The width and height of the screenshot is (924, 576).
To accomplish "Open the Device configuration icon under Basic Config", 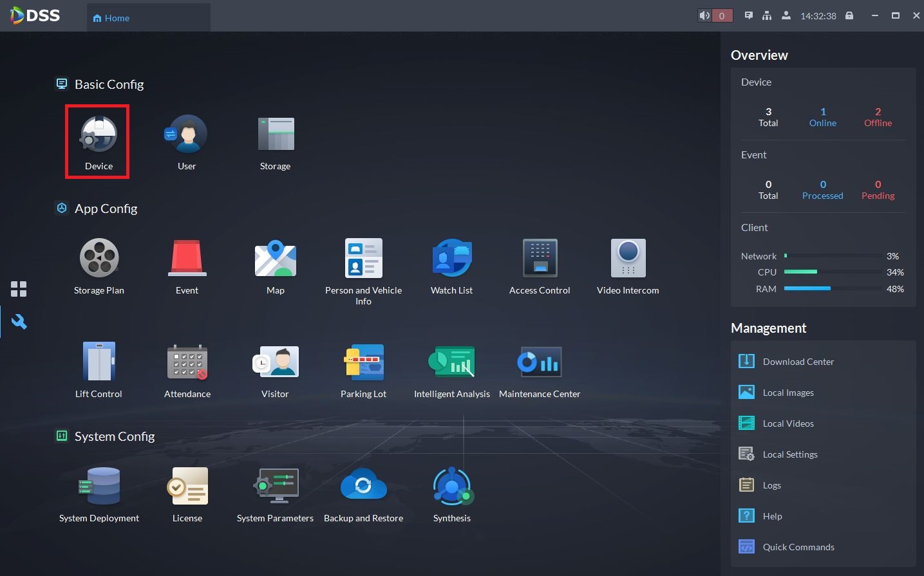I will (x=99, y=142).
